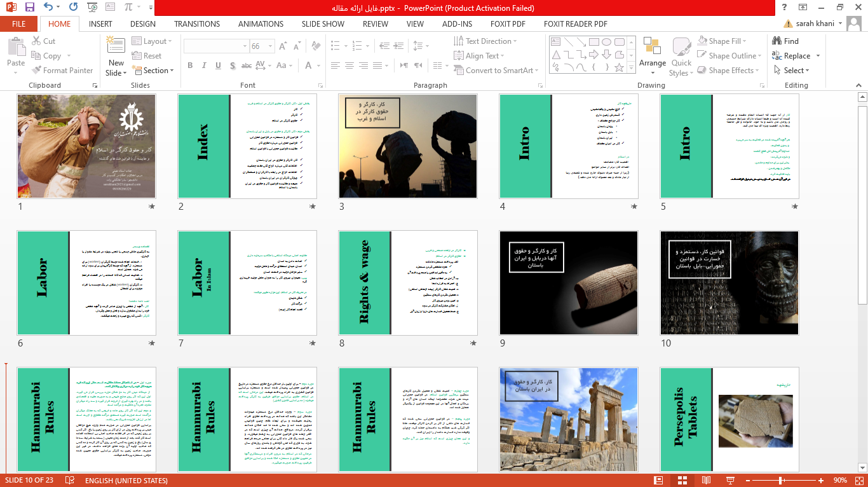Click the Equation pi icon in Quick Access

click(129, 8)
